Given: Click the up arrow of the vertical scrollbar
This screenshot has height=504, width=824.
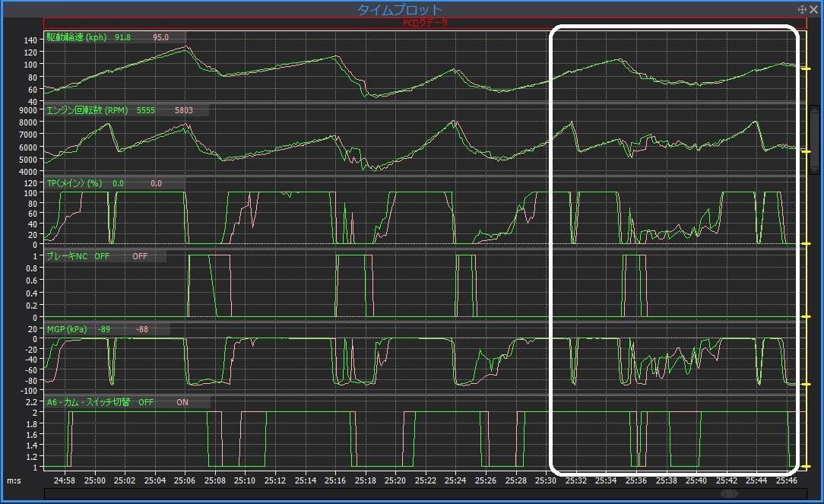Looking at the screenshot, I should 814,109.
